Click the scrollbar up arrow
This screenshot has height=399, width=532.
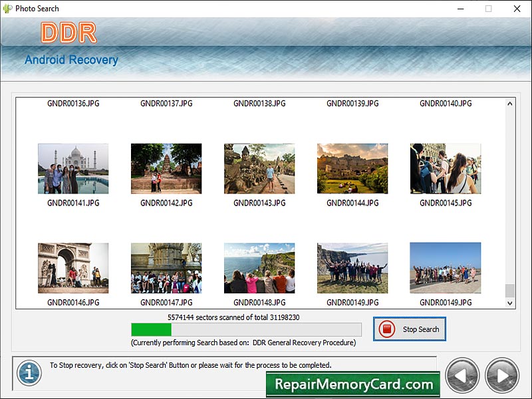pos(509,103)
